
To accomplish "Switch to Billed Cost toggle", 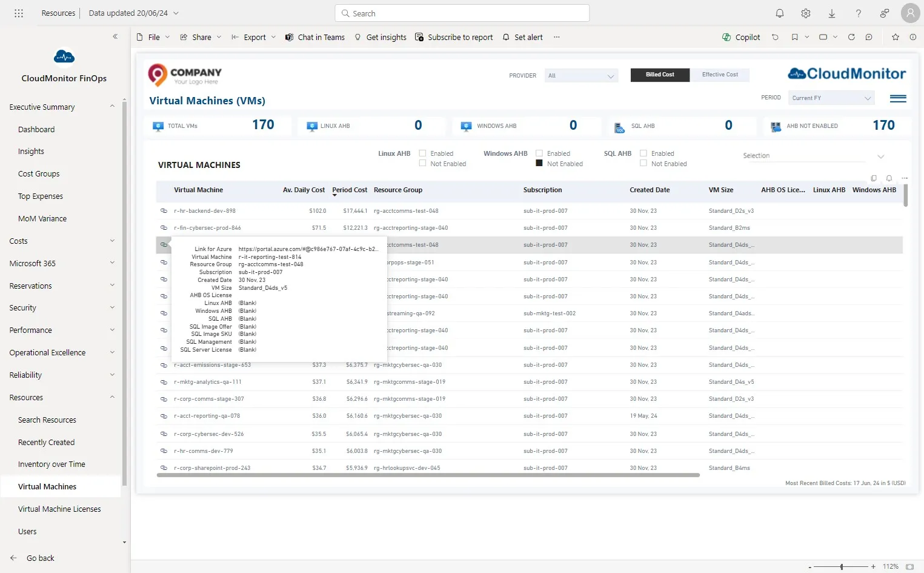I will click(660, 75).
